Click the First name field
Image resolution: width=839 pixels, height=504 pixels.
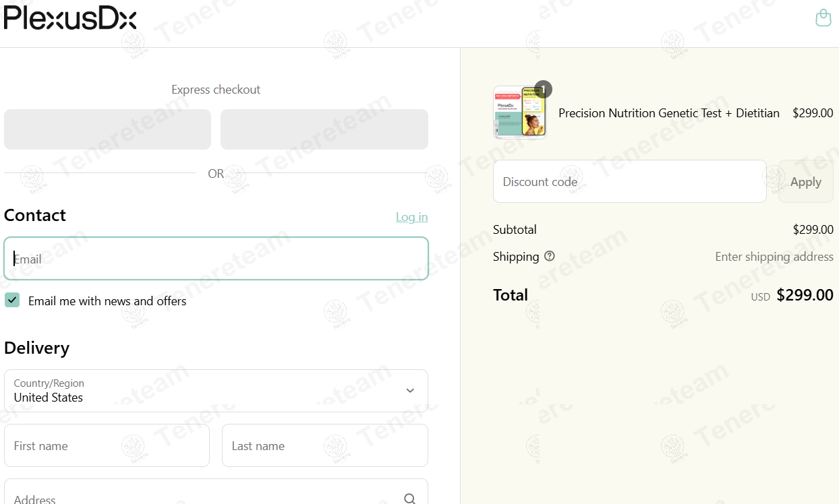point(107,445)
